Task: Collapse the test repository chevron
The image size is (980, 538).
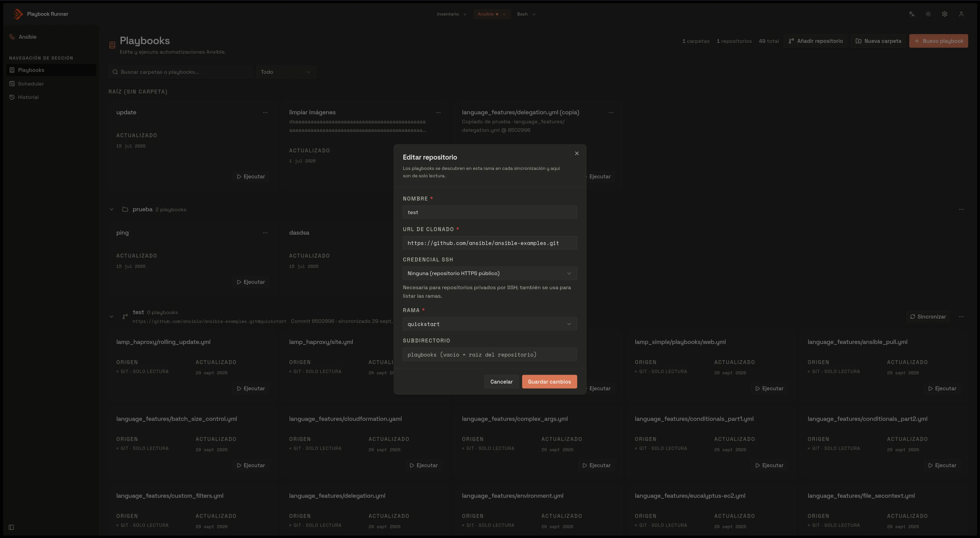Action: 111,317
